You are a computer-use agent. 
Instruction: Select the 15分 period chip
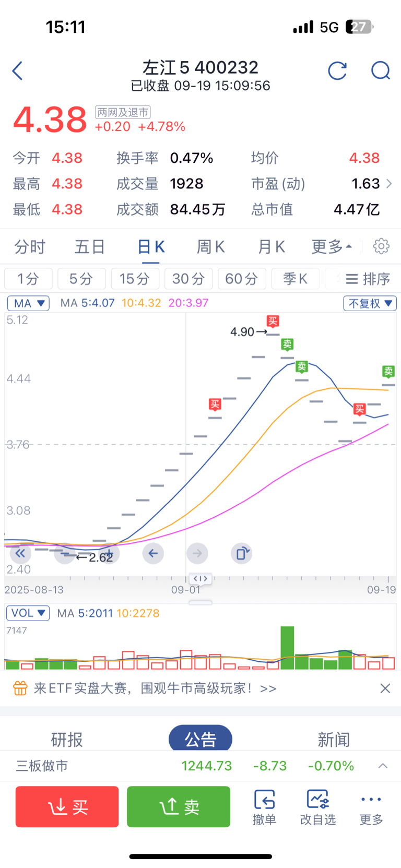(135, 279)
